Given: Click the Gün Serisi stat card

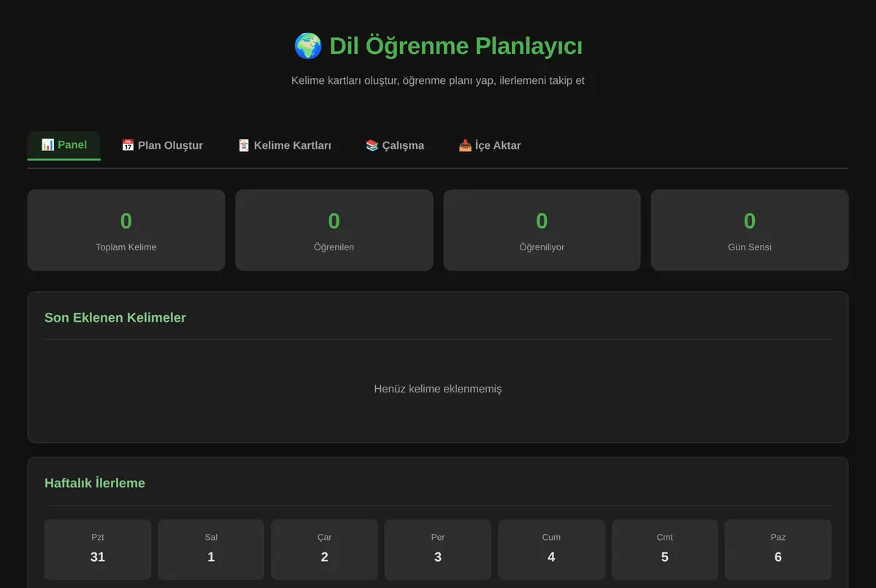Looking at the screenshot, I should 750,231.
